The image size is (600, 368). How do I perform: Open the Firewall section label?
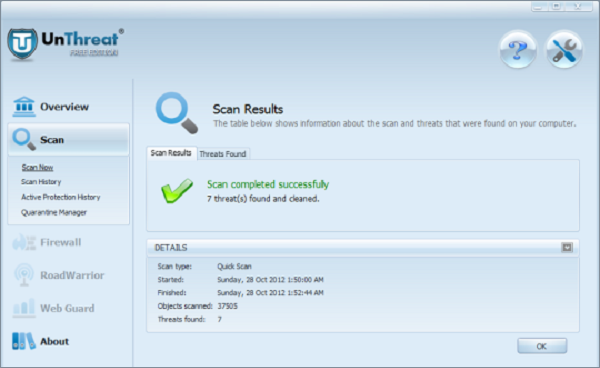point(61,242)
